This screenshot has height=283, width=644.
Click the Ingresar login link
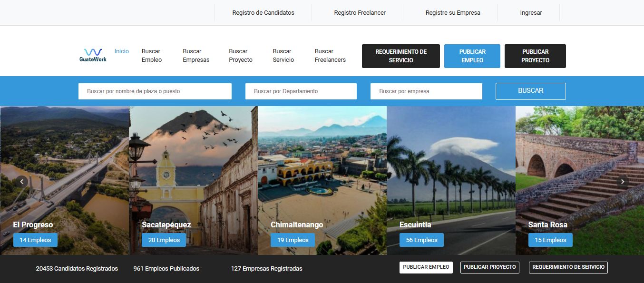[531, 13]
